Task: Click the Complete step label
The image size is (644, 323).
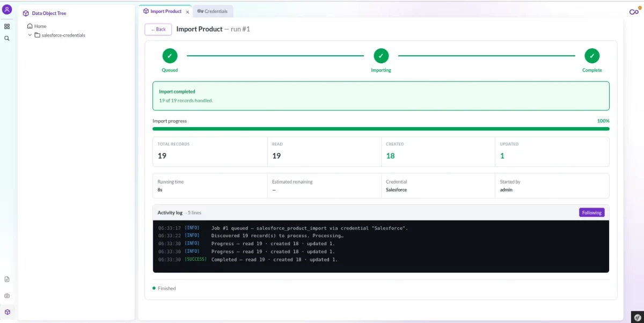Action: [x=592, y=70]
